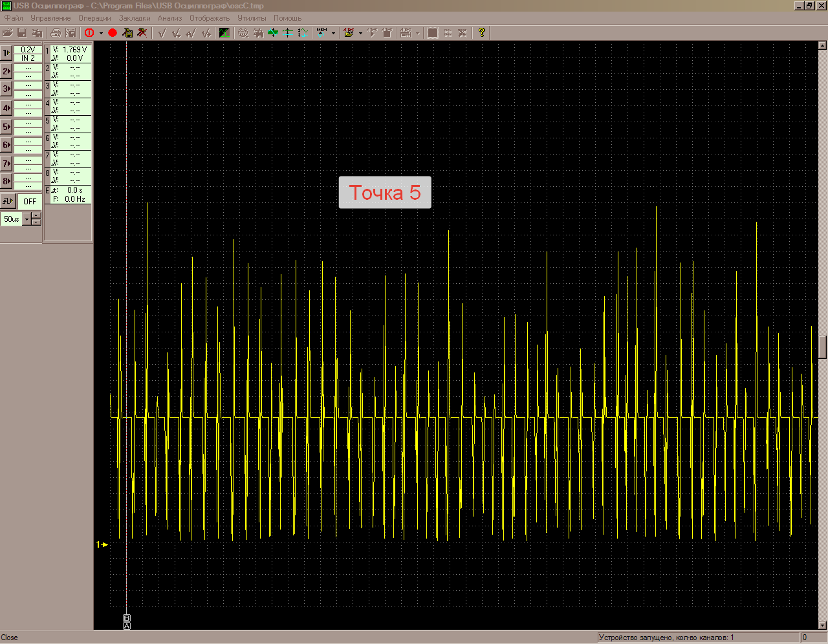828x644 pixels.
Task: Click the print preview icon
Action: coord(71,32)
